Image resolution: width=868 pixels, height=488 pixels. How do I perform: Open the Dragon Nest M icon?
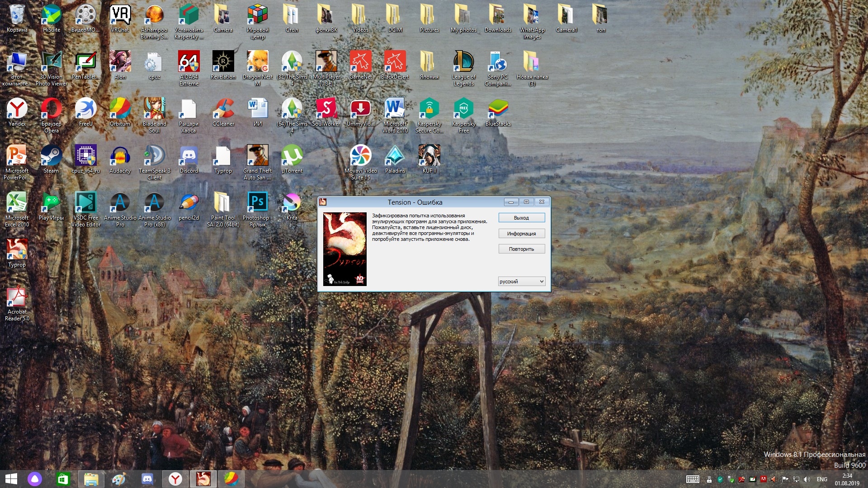pos(257,68)
